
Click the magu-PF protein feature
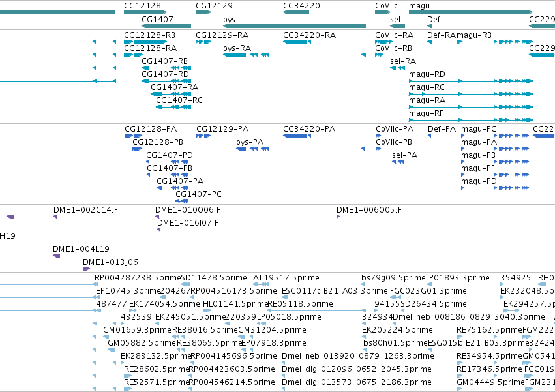point(495,175)
